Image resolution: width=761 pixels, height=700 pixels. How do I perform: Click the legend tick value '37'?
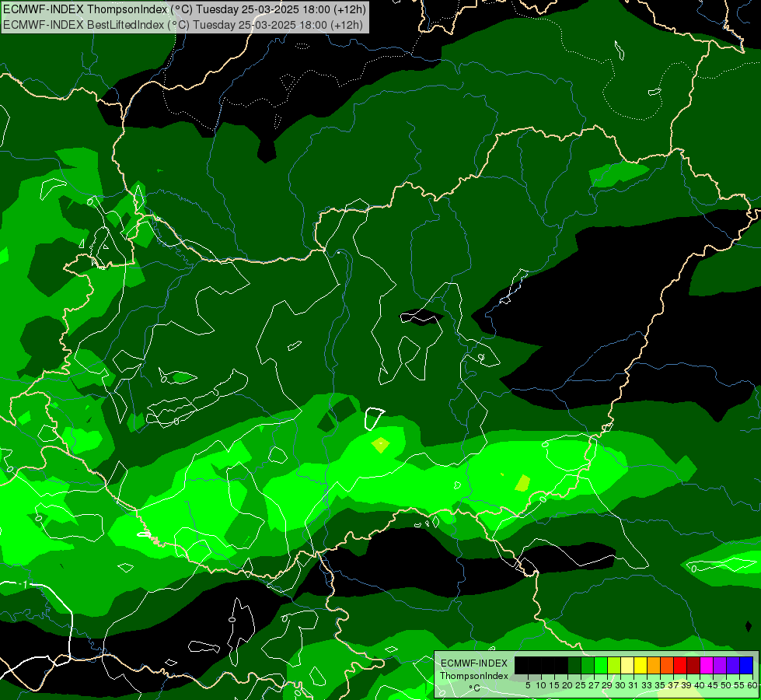coord(674,685)
